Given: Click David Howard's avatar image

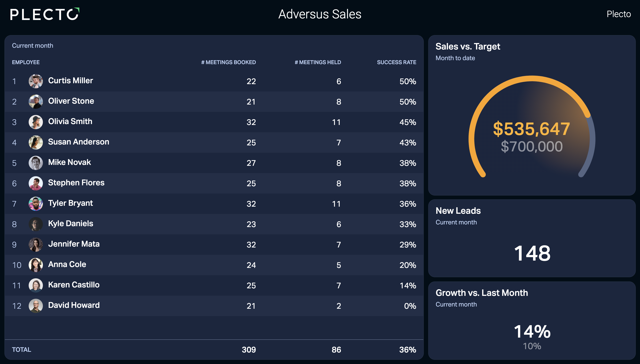Looking at the screenshot, I should pos(36,305).
